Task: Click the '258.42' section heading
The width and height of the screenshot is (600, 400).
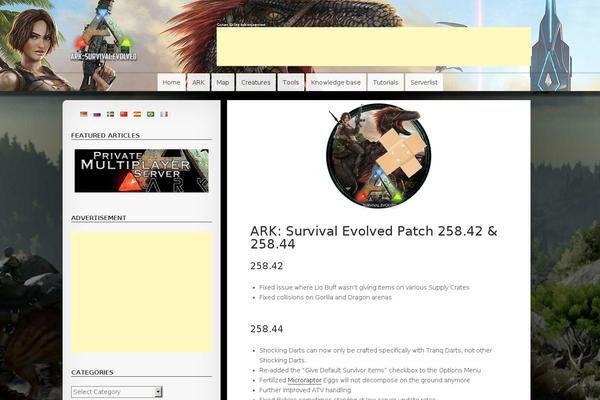Action: click(267, 266)
